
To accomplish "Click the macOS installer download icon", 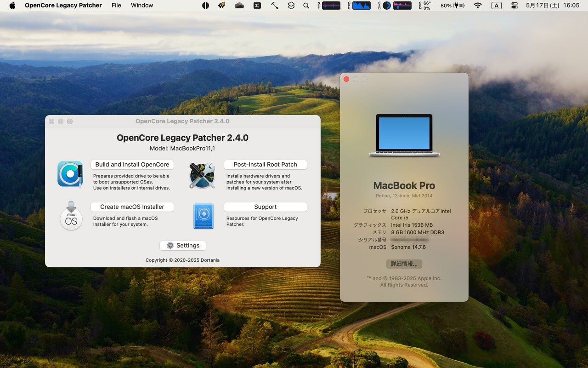I will (71, 216).
